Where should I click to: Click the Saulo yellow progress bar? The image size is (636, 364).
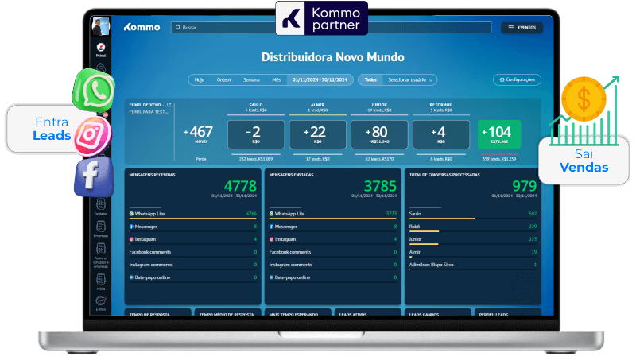point(442,219)
